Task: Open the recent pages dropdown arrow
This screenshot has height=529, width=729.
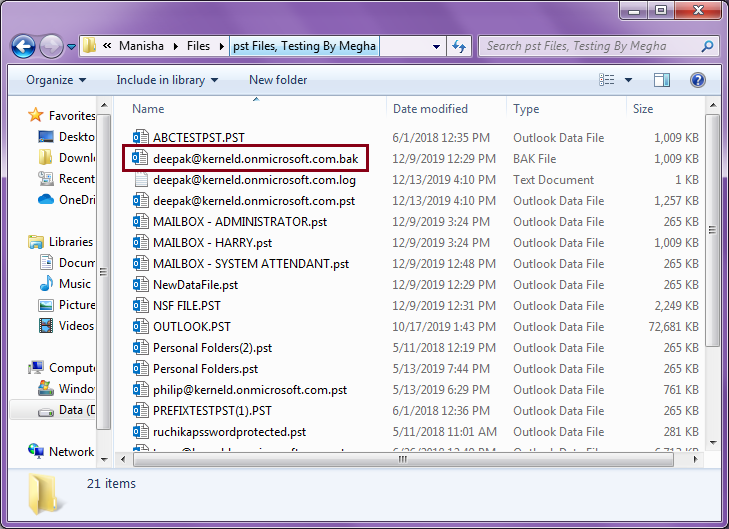Action: click(71, 47)
